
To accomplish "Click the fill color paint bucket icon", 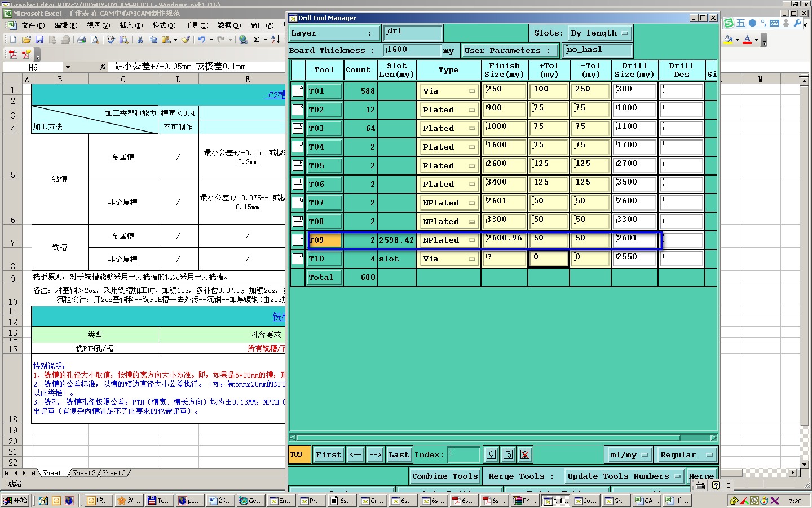I will pyautogui.click(x=729, y=40).
